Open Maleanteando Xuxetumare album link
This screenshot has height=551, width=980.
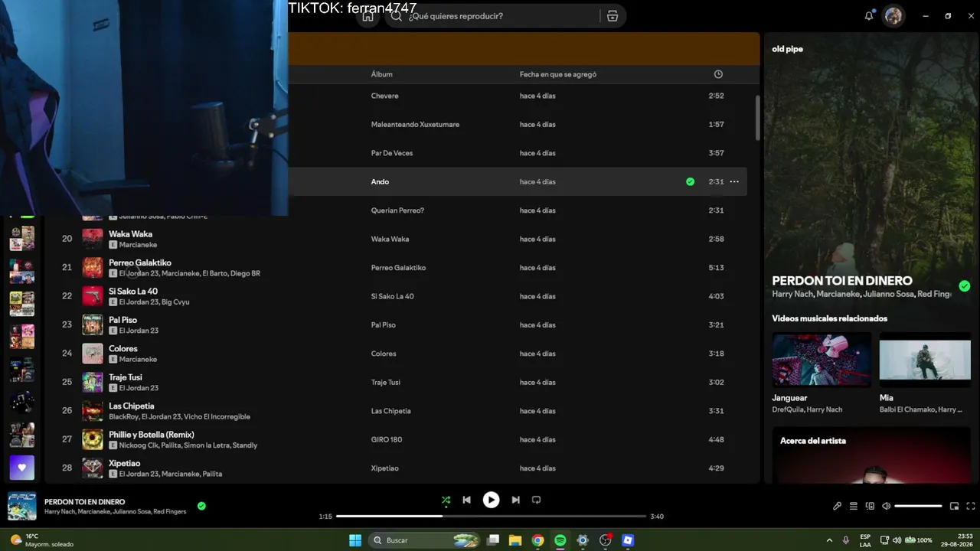point(415,125)
